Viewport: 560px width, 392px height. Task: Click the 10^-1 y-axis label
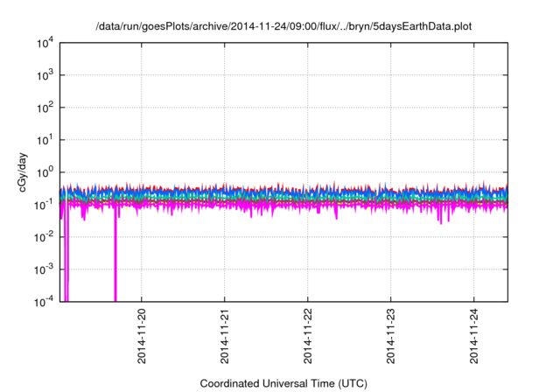pos(44,205)
